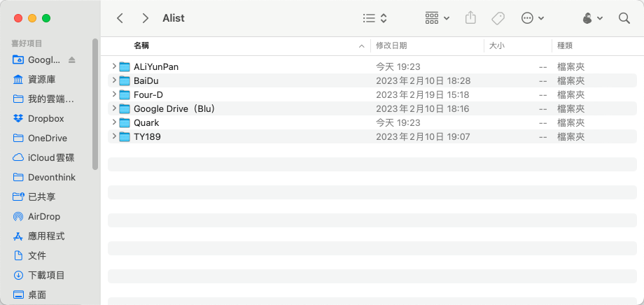Expand the ALiYunPan folder disclosure triangle
Screen dimensions: 644x305
(114, 66)
